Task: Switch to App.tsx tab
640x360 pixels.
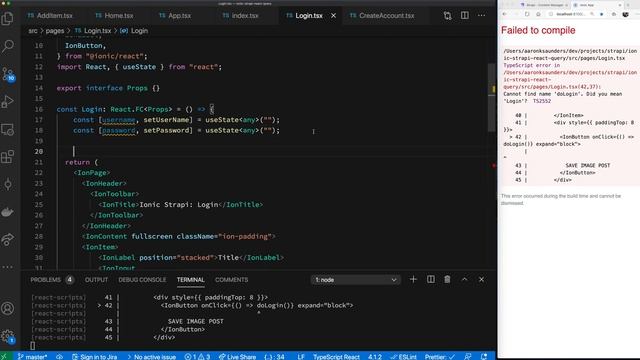Action: pyautogui.click(x=175, y=16)
